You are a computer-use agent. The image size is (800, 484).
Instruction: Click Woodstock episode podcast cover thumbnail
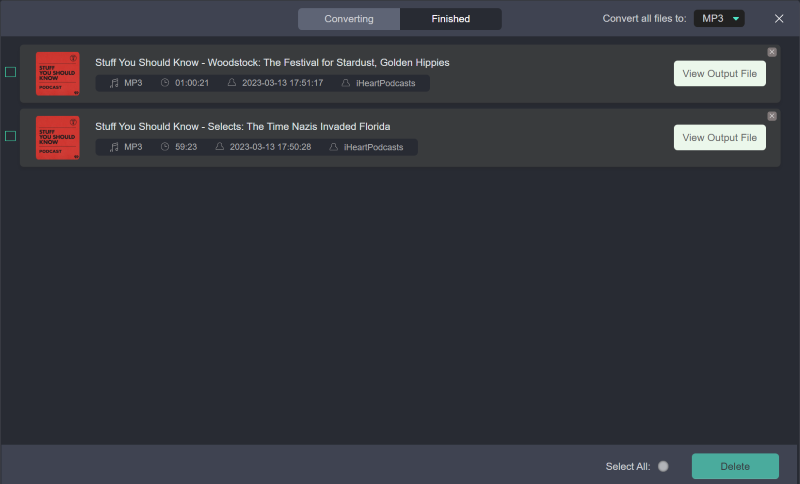tap(57, 73)
